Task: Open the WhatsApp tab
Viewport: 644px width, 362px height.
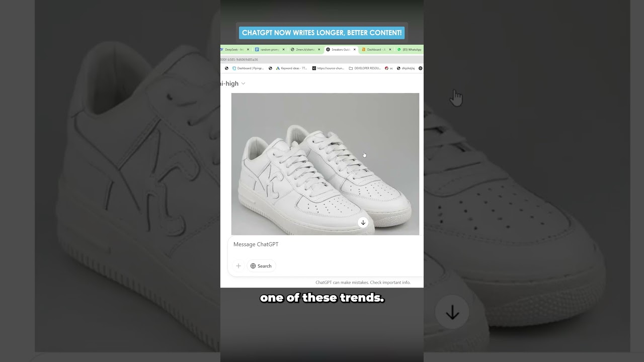Action: coord(409,50)
